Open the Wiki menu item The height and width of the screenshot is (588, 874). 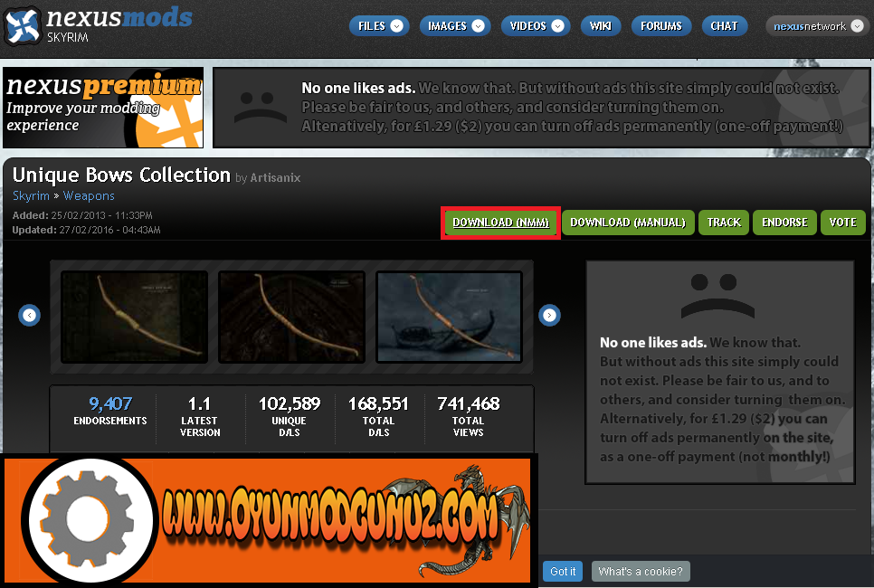point(601,25)
